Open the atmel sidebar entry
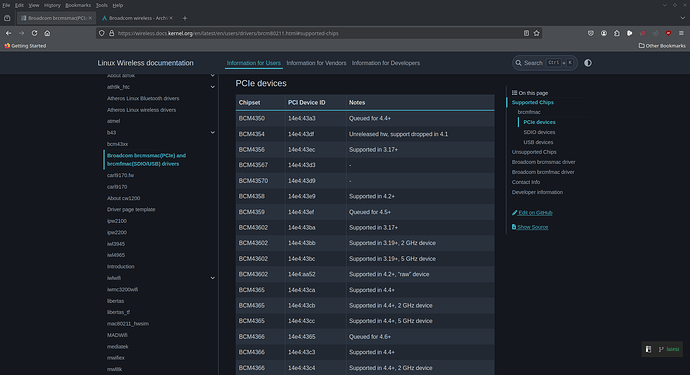 point(114,121)
